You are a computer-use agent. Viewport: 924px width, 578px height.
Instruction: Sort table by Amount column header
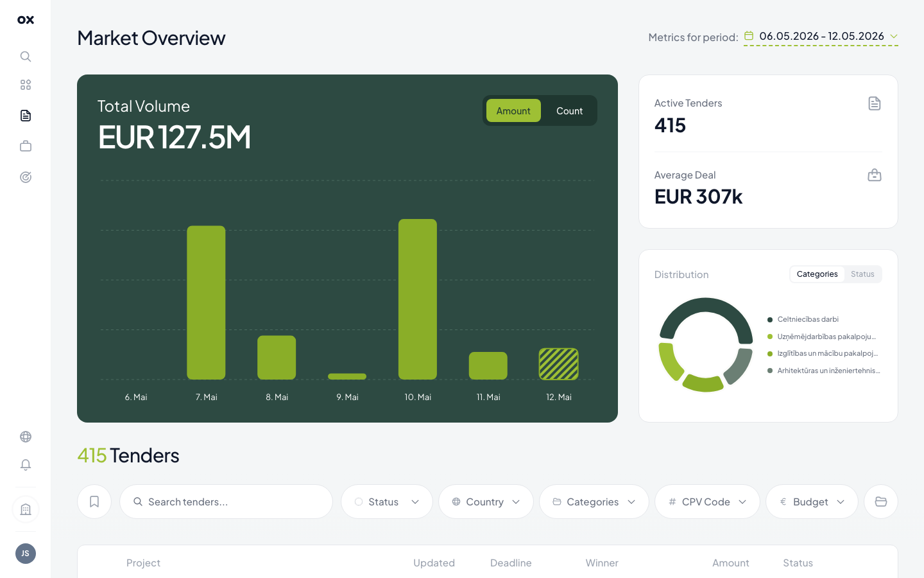tap(730, 563)
